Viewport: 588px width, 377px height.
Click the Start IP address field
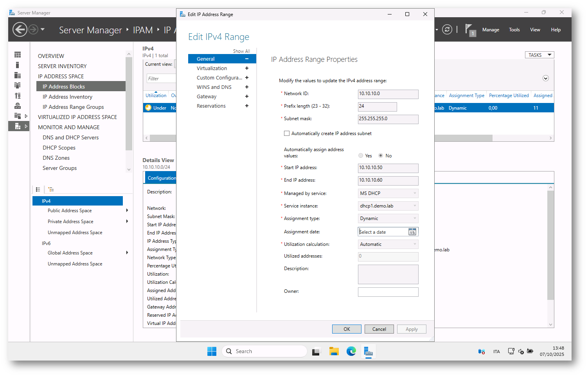coord(388,168)
